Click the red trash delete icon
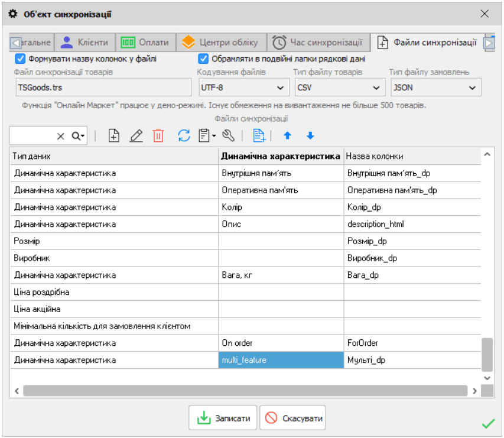This screenshot has width=504, height=438. [x=158, y=136]
